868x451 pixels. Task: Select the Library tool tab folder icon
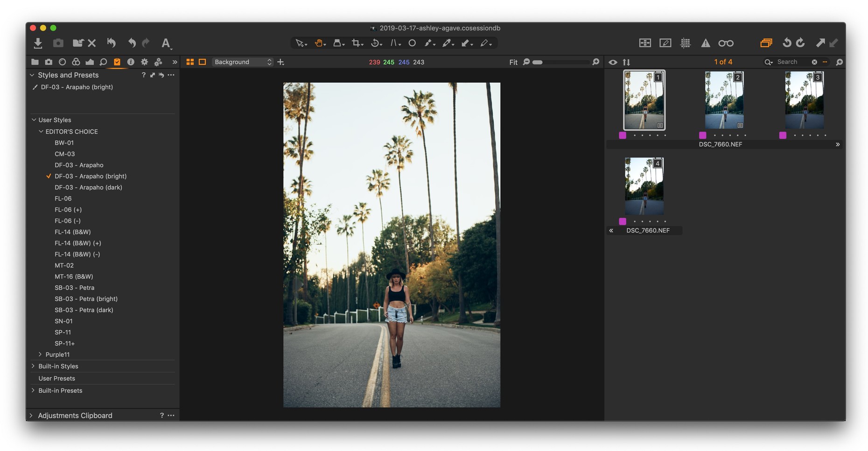[35, 62]
